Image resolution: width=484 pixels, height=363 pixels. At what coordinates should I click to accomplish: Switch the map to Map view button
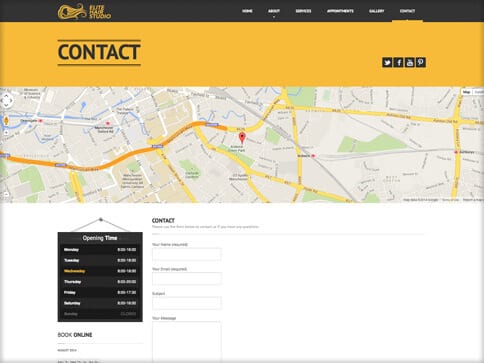click(467, 92)
